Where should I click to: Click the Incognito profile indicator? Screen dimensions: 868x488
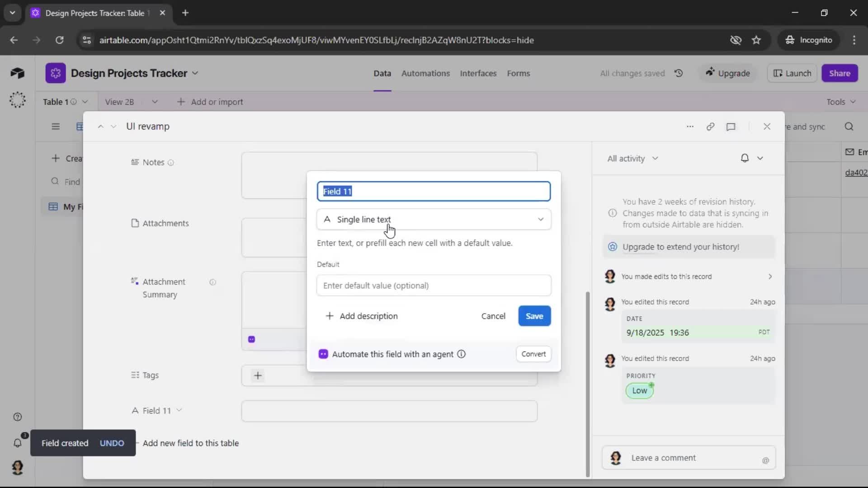809,40
